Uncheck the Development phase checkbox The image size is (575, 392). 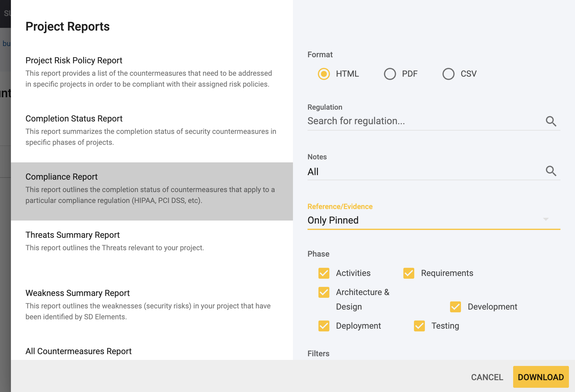455,307
